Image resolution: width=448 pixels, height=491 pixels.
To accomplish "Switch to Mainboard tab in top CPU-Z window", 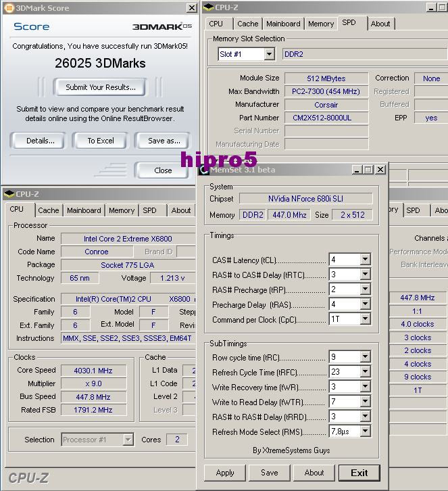I will (x=283, y=24).
